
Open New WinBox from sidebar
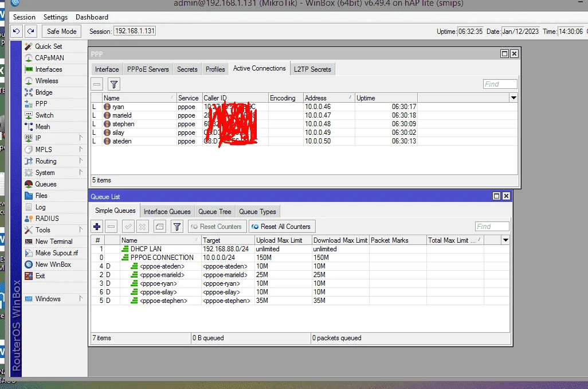click(53, 264)
